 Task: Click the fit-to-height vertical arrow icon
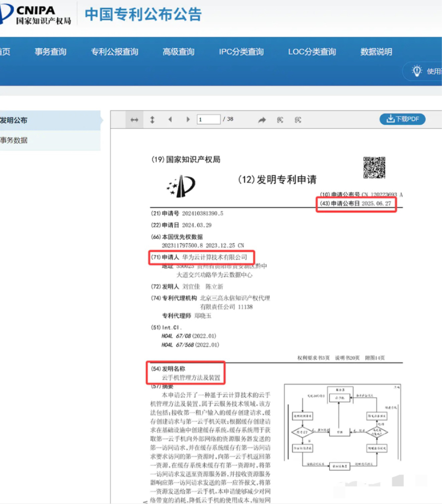[153, 120]
